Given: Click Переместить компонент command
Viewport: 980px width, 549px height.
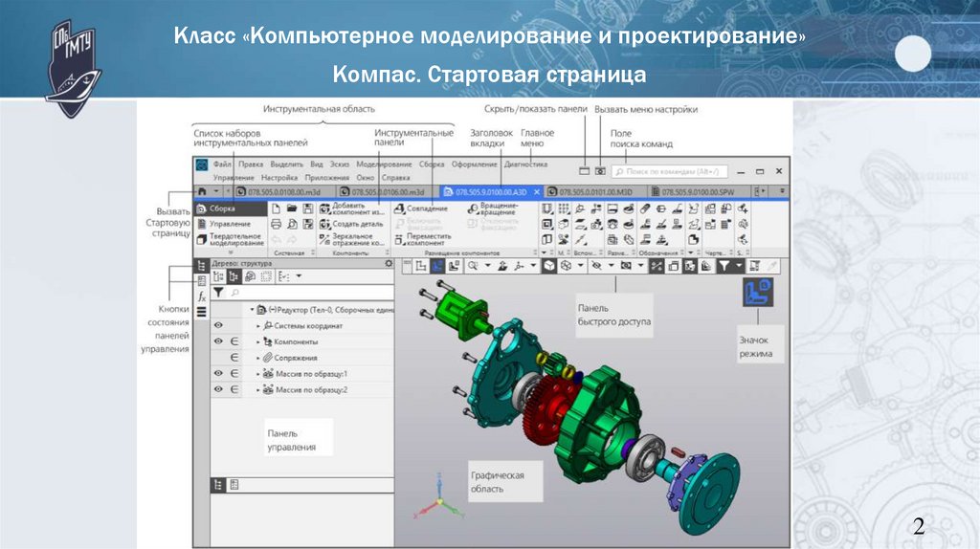Looking at the screenshot, I should (x=422, y=239).
